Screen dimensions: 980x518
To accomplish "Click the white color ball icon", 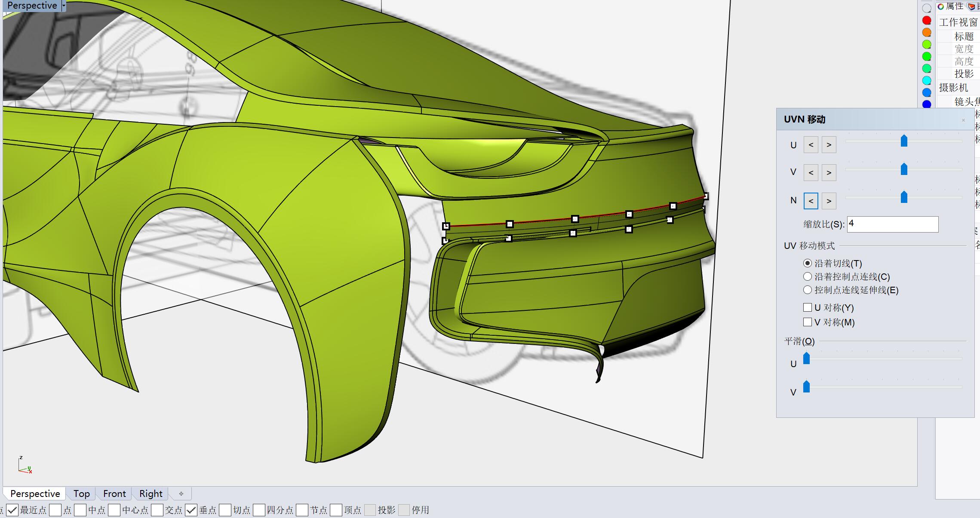I will 927,8.
